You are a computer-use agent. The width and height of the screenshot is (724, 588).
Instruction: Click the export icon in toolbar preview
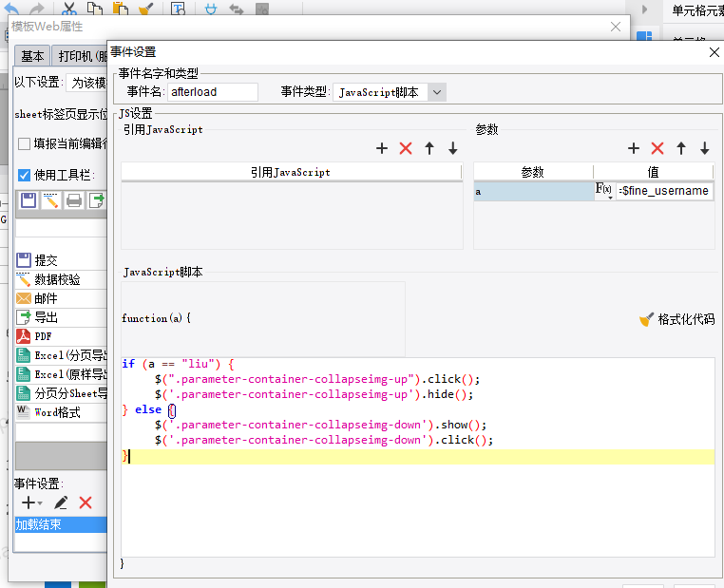[x=97, y=200]
